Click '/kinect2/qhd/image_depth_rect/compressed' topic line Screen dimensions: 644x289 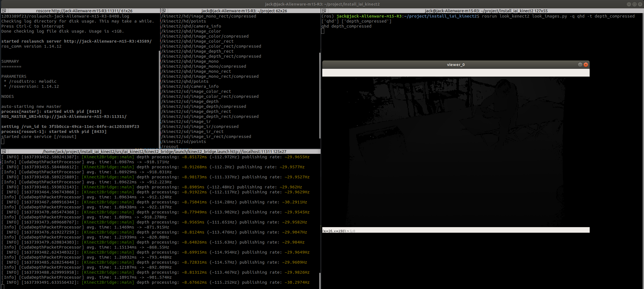coord(211,56)
